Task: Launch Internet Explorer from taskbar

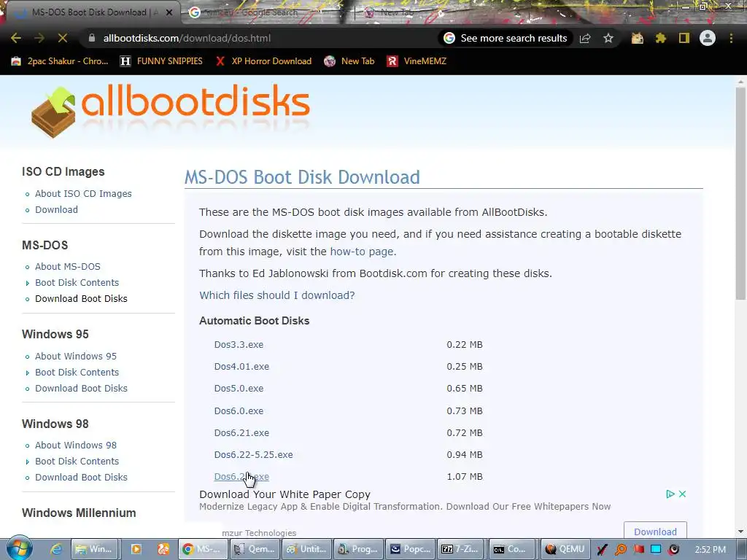Action: tap(56, 549)
